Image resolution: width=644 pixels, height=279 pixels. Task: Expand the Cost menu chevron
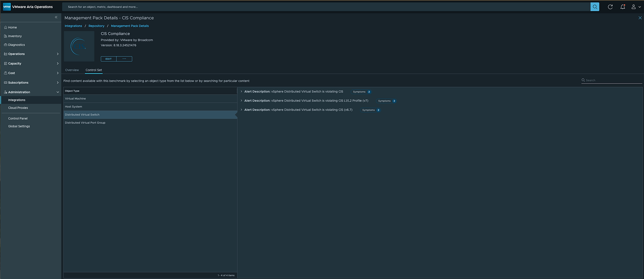point(58,73)
